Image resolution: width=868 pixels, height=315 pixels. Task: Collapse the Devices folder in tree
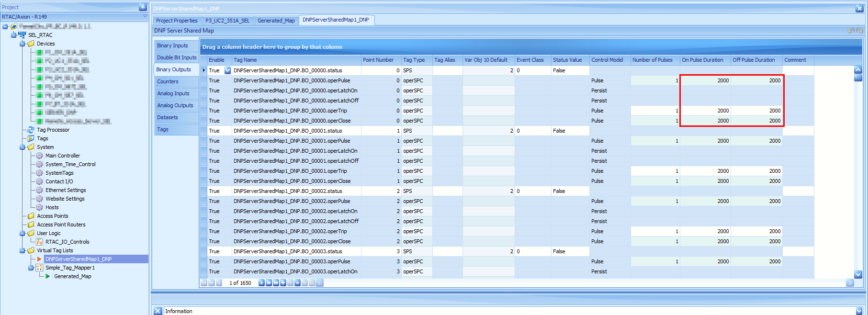(22, 44)
